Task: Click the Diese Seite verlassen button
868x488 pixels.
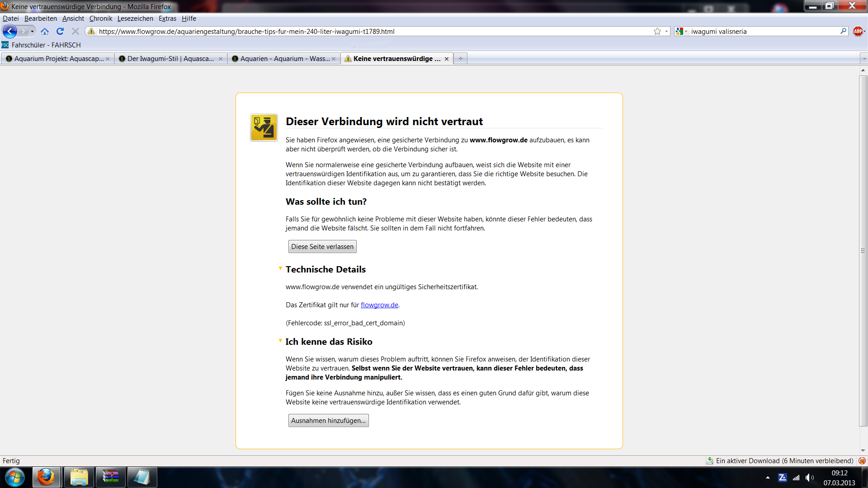Action: (x=322, y=247)
